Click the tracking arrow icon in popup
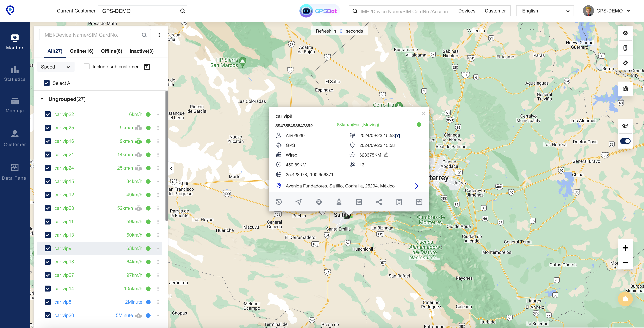 [x=299, y=202]
